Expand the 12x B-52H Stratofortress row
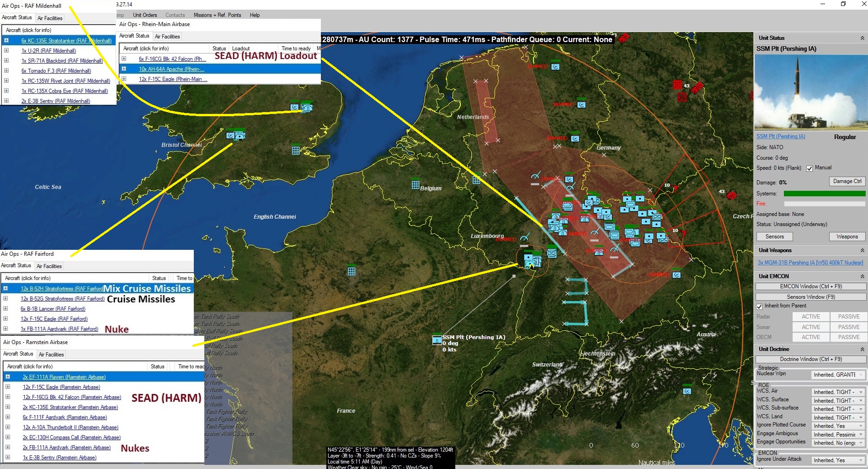The width and height of the screenshot is (868, 469). click(x=5, y=289)
